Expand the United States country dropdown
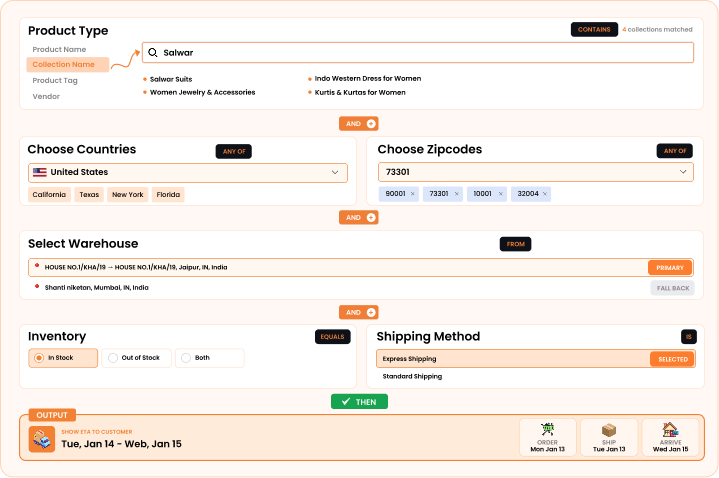This screenshot has height=478, width=719. 335,172
